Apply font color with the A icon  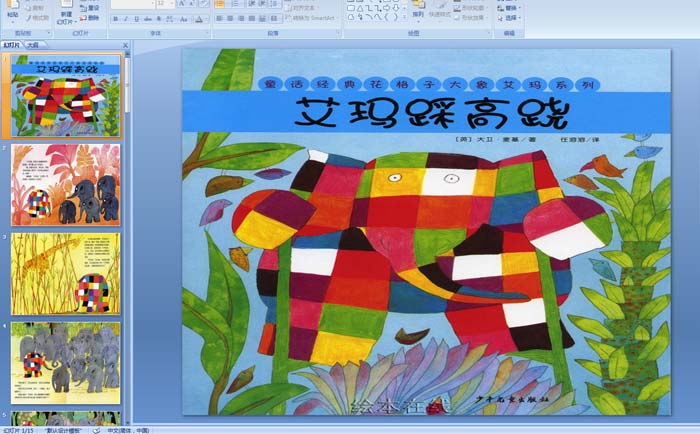[199, 19]
